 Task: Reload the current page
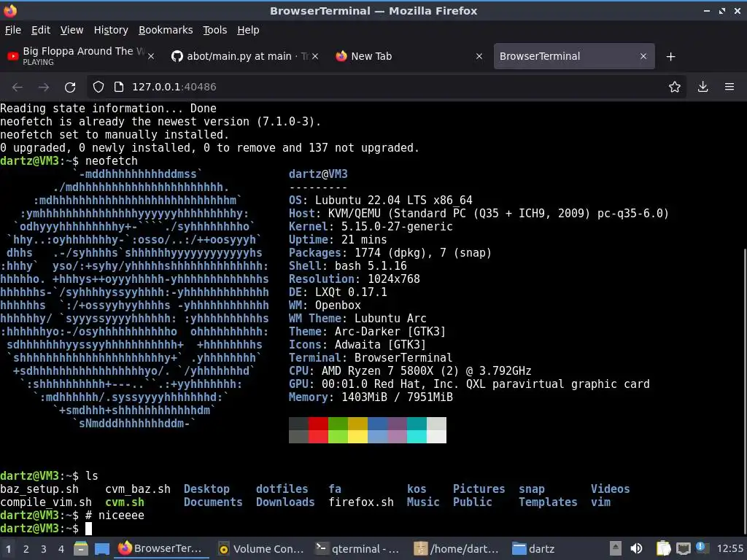tap(70, 87)
